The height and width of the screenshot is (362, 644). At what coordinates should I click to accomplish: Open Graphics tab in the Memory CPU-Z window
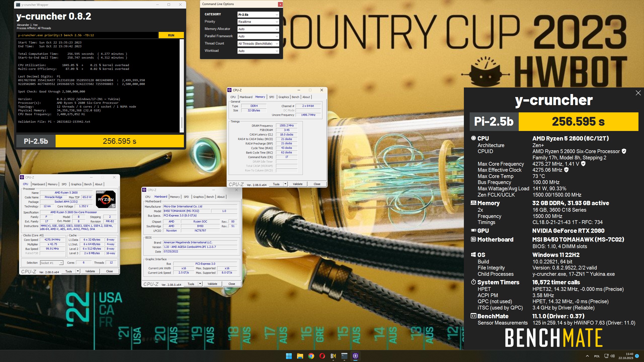284,97
